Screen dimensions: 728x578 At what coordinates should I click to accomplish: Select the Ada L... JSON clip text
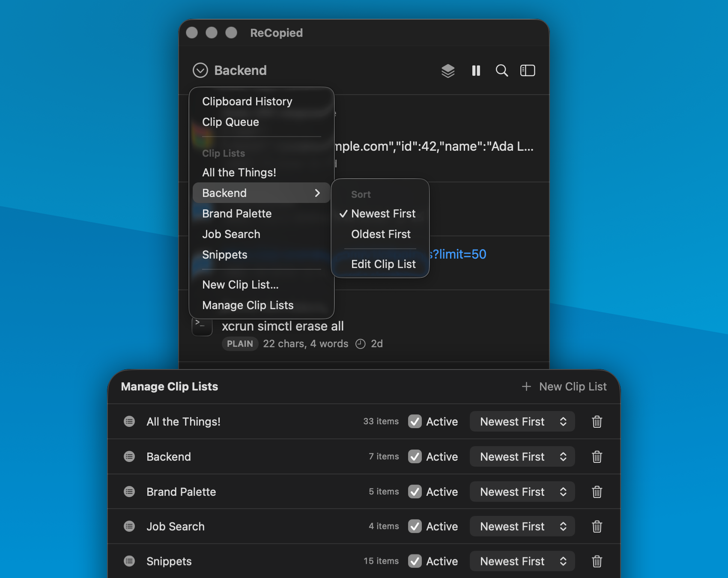point(434,146)
